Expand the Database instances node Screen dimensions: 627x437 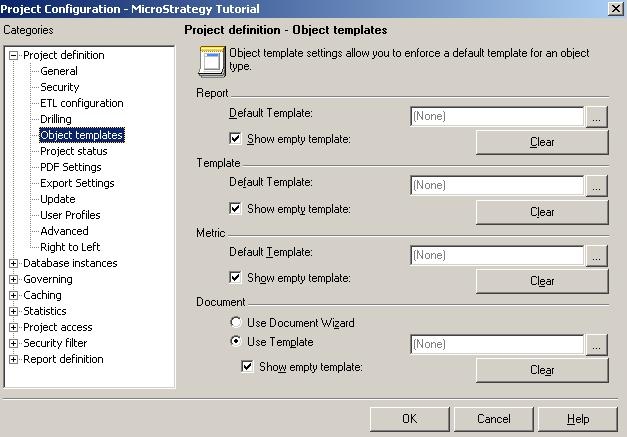(13, 263)
